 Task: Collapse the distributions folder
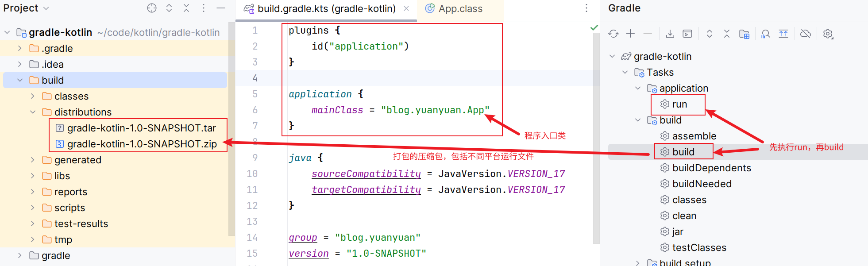32,112
